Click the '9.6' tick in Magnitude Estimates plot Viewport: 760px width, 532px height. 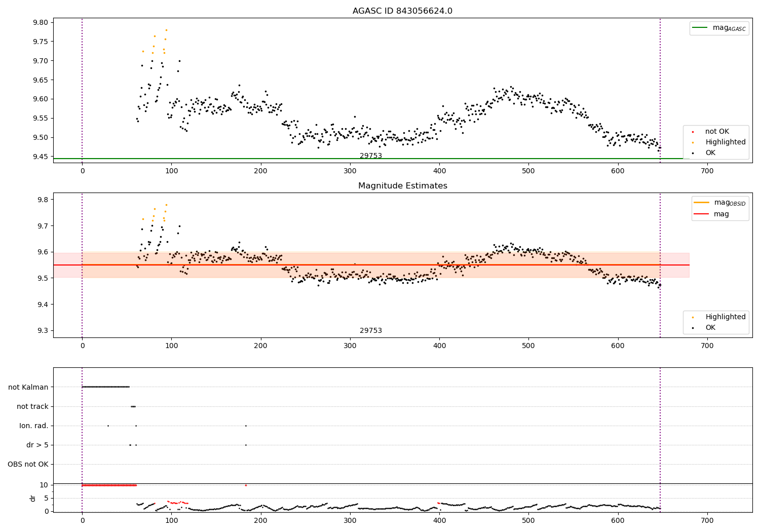tap(43, 252)
